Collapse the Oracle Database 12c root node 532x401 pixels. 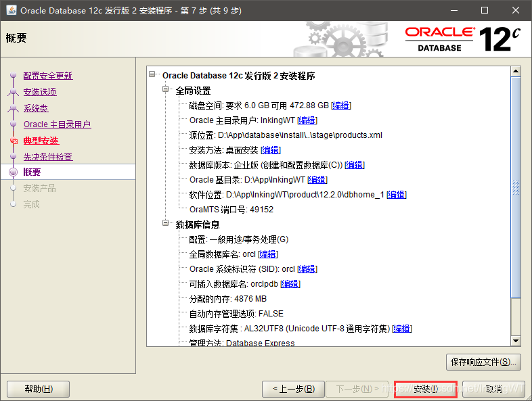(x=152, y=74)
